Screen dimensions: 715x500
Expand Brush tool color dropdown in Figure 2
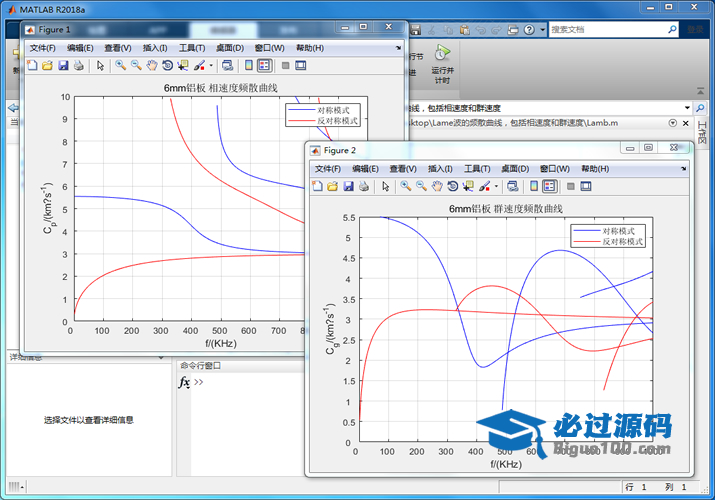pos(496,186)
